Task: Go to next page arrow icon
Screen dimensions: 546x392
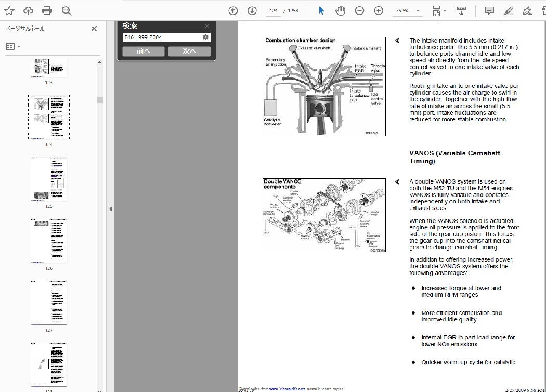Action: pyautogui.click(x=252, y=11)
